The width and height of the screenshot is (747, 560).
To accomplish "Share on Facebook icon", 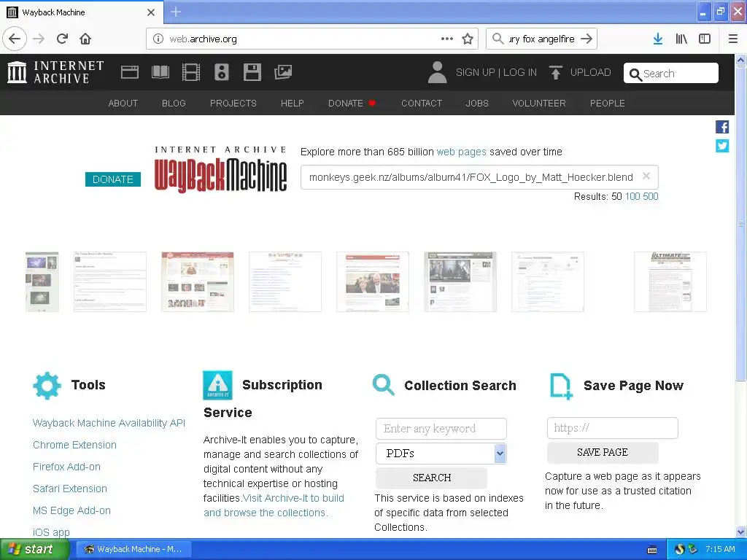I will point(722,127).
